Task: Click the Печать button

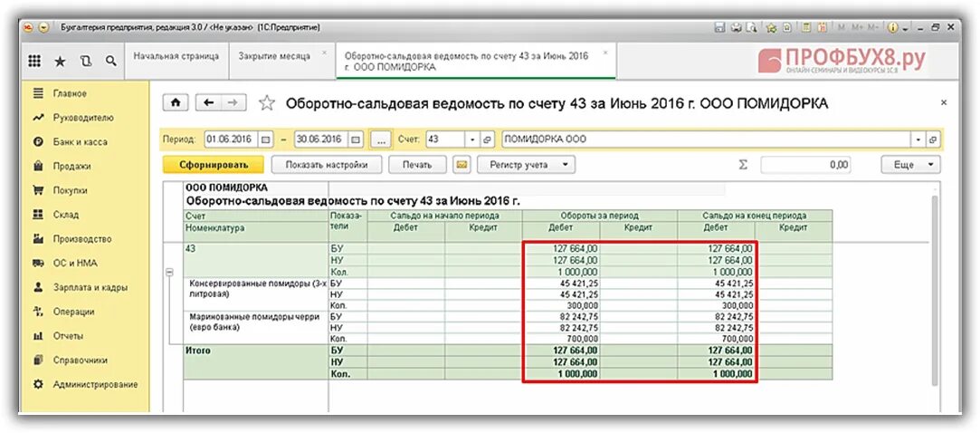Action: coord(417,165)
